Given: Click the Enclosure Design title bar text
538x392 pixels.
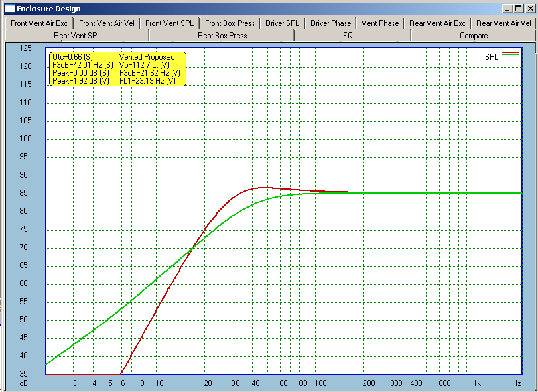Looking at the screenshot, I should coord(49,9).
